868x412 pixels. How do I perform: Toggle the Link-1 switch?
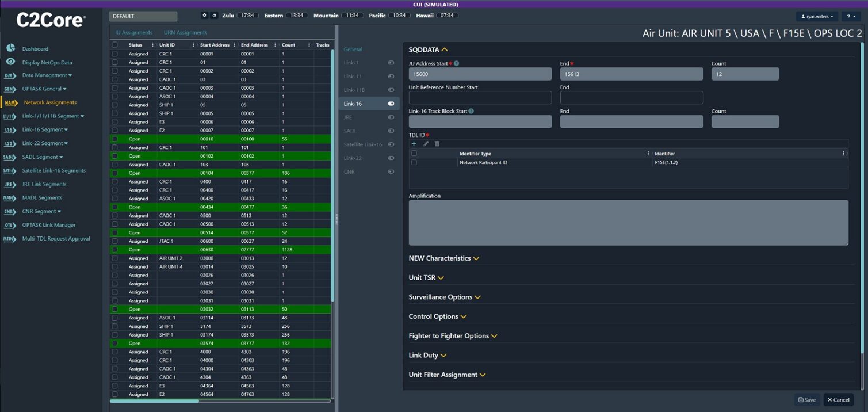pyautogui.click(x=391, y=63)
